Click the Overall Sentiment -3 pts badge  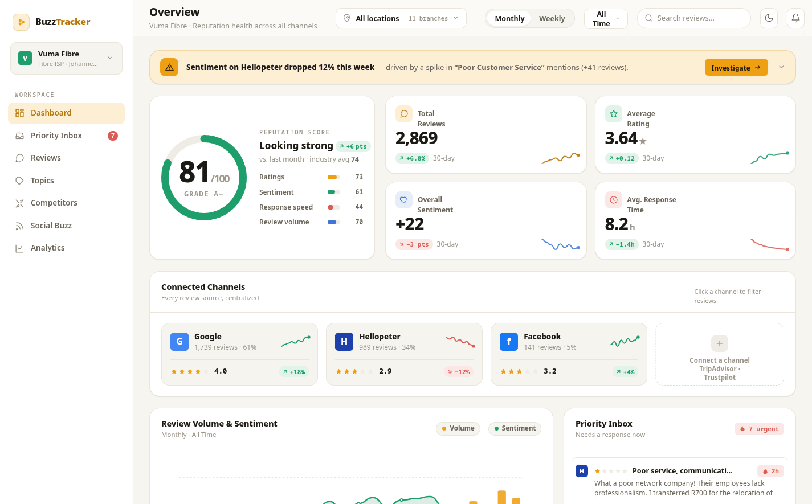414,244
